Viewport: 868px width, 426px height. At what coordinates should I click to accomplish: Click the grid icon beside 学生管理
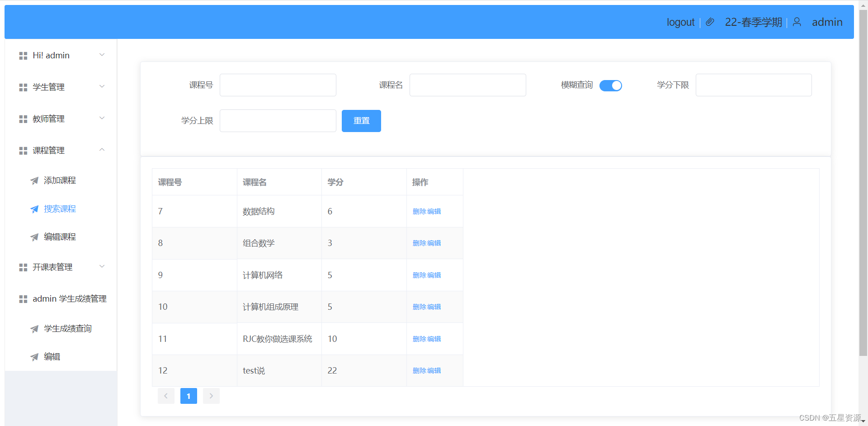click(23, 87)
